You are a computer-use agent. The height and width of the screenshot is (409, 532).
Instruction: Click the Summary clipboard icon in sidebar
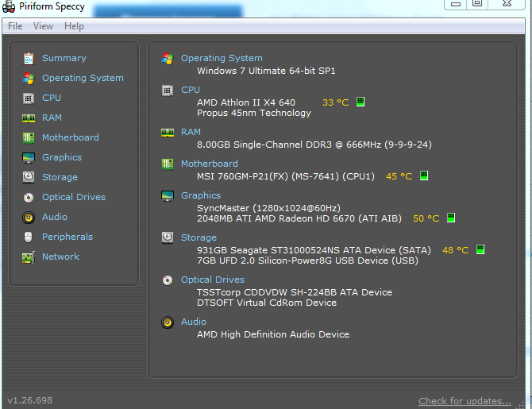29,59
